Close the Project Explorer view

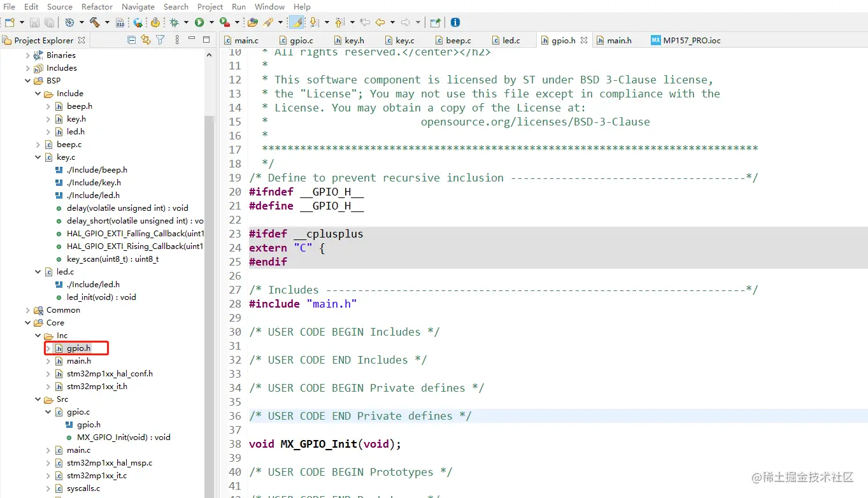click(x=82, y=40)
